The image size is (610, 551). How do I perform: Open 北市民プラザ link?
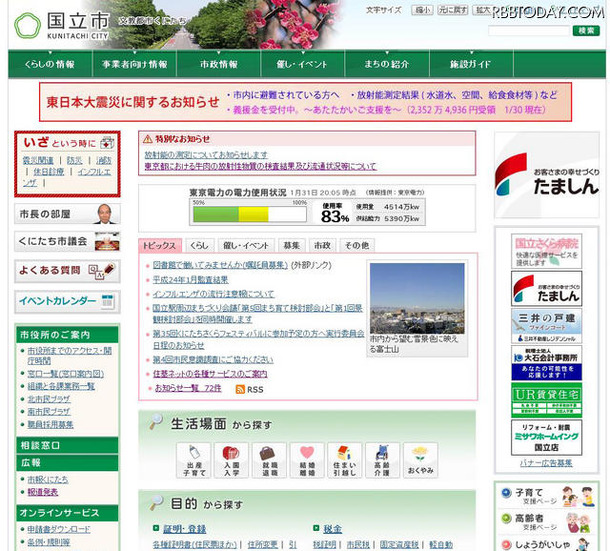(x=49, y=399)
